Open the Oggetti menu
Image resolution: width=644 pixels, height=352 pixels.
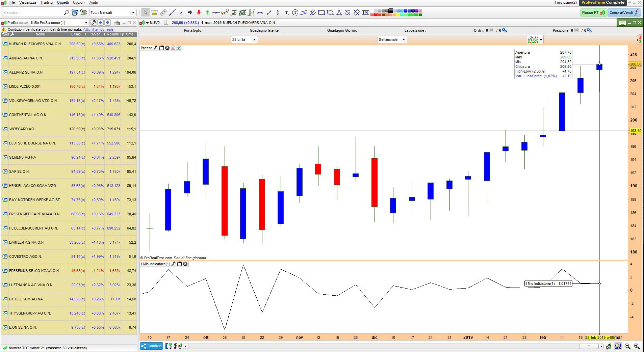(63, 2)
